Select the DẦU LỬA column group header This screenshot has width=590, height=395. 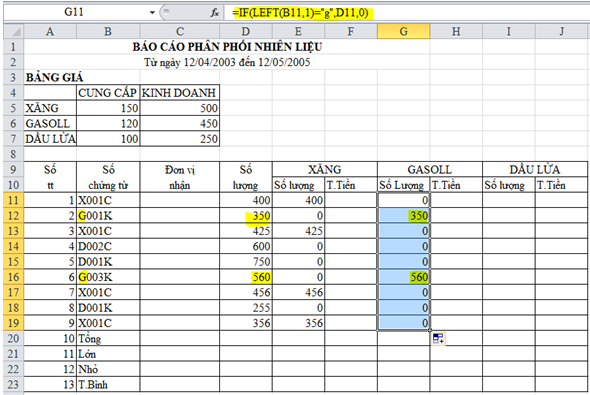535,169
